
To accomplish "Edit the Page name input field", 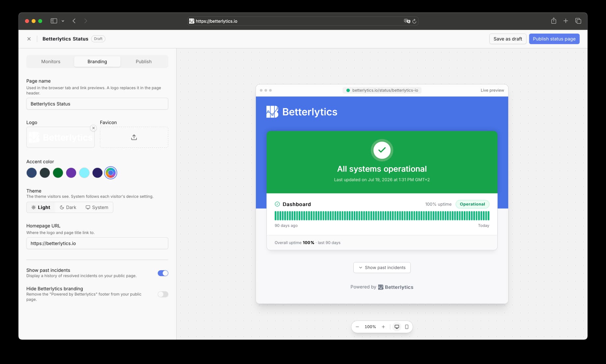I will (97, 104).
